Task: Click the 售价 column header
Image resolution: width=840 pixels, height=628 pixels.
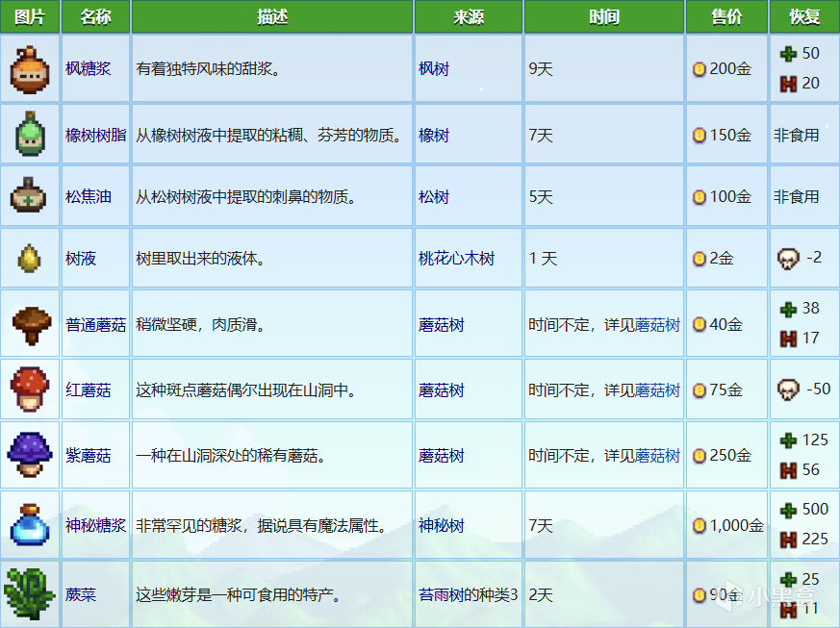Action: pos(726,16)
